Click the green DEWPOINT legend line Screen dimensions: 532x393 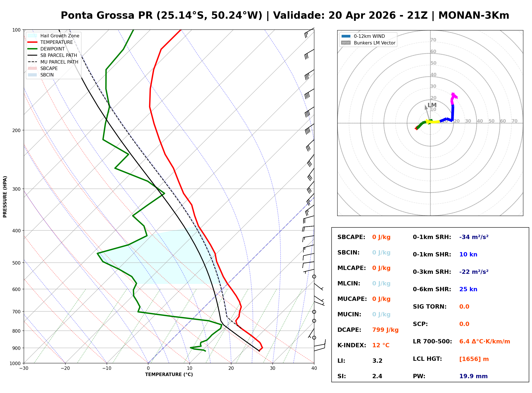pos(32,49)
